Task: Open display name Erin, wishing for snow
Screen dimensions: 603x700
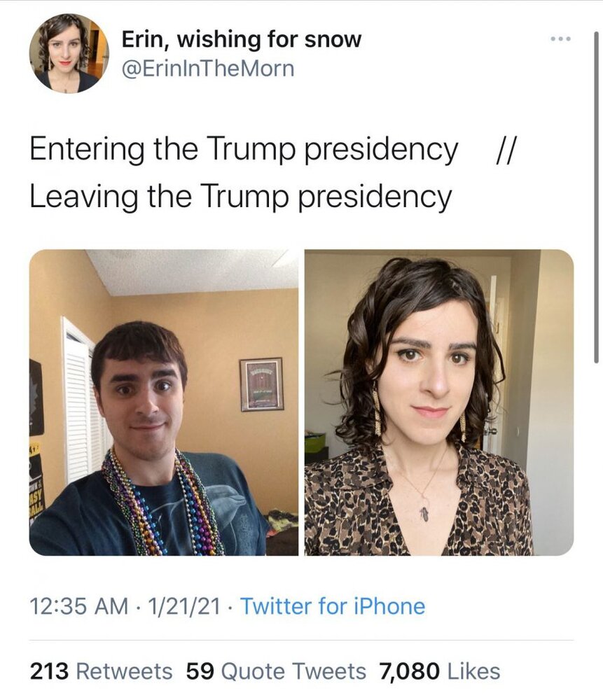Action: [241, 40]
